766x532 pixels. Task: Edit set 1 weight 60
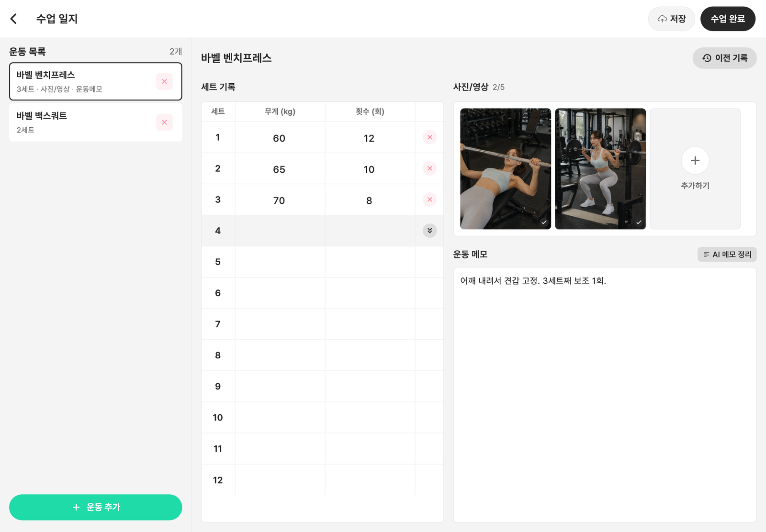[280, 138]
